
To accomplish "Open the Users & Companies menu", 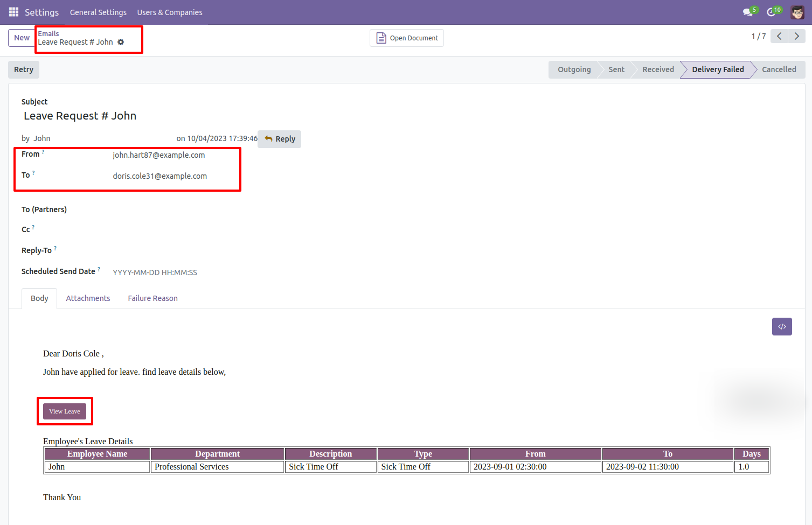I will click(x=170, y=12).
